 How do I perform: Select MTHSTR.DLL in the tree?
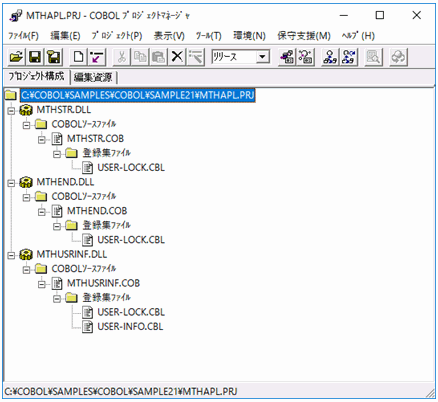click(64, 110)
